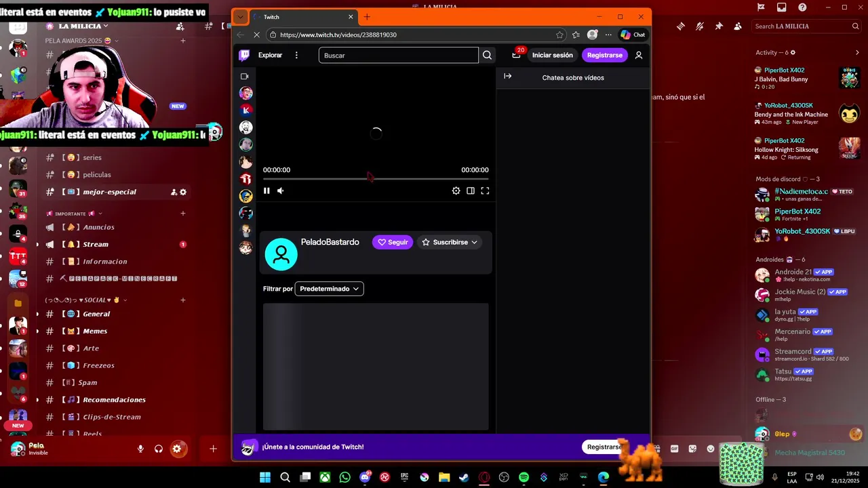Open the Recomendaciones channel
Screen dimensions: 868x488
[x=113, y=400]
